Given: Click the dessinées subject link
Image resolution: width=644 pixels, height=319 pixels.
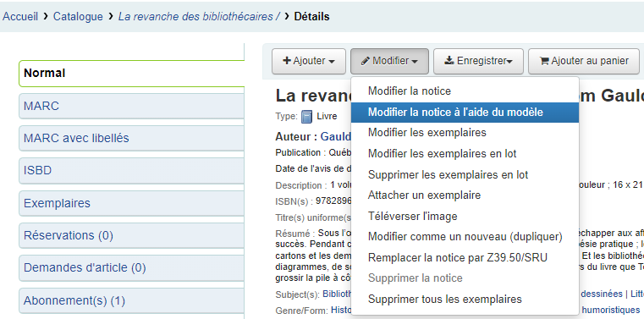Looking at the screenshot, I should pos(601,294).
